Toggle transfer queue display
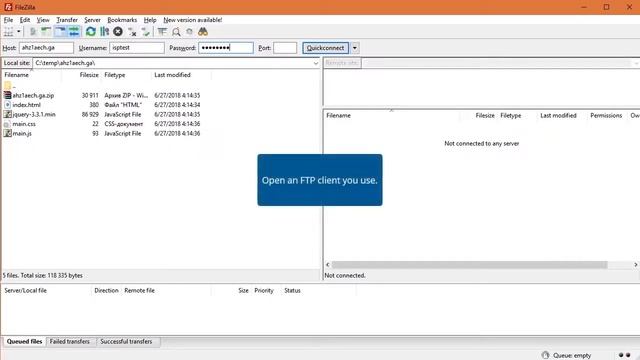This screenshot has width=640, height=360. pos(74,32)
